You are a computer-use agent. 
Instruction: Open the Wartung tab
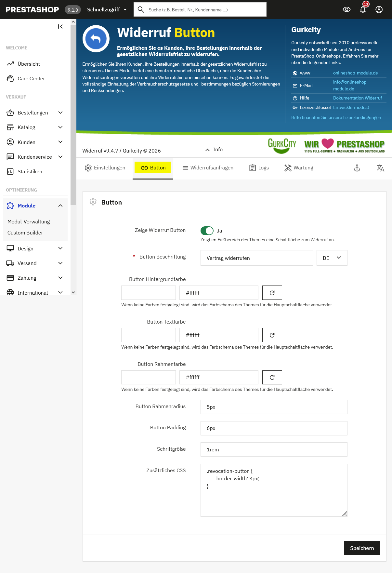click(x=299, y=168)
